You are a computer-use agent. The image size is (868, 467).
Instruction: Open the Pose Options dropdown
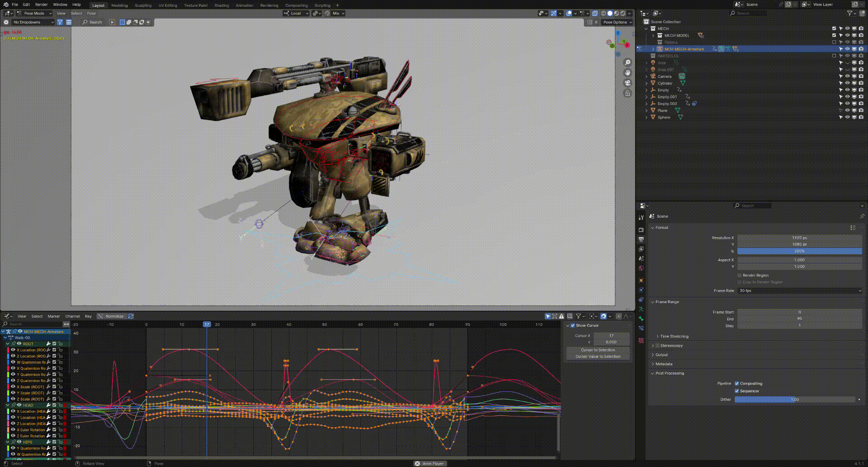(x=617, y=22)
